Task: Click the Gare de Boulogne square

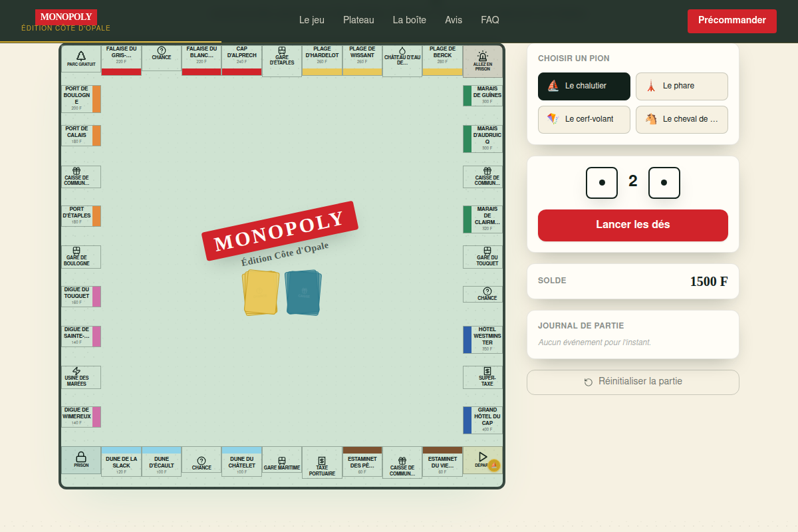Action: [81, 257]
